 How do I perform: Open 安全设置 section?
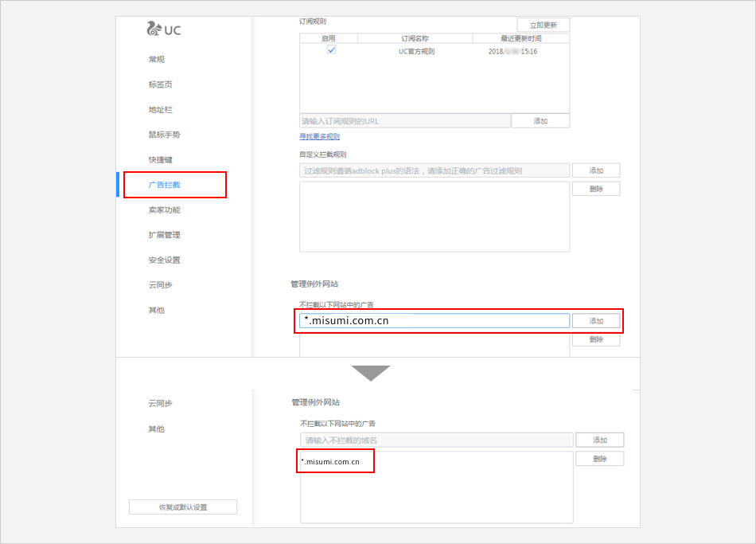pyautogui.click(x=164, y=260)
